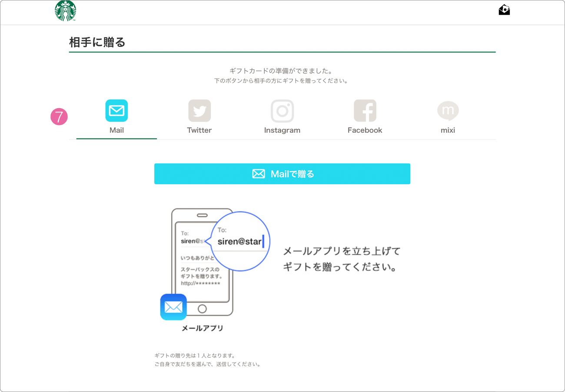Switch to the Twitter tab label
565x392 pixels.
199,130
